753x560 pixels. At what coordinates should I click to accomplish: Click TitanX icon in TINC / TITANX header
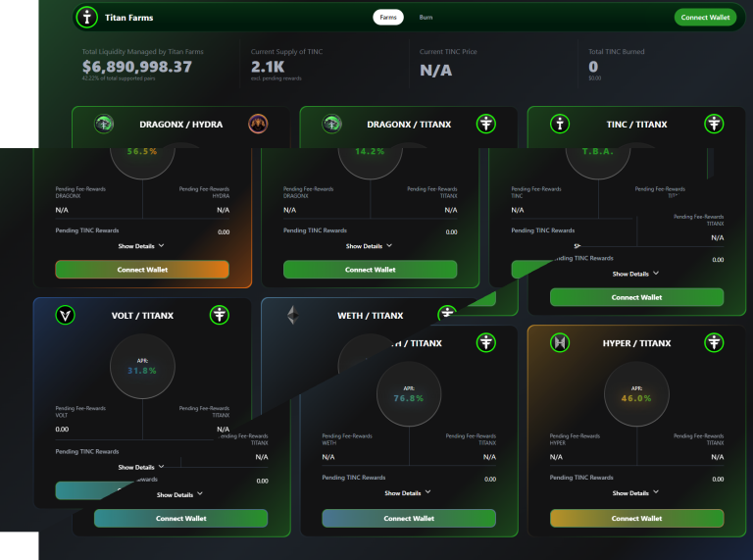(714, 124)
